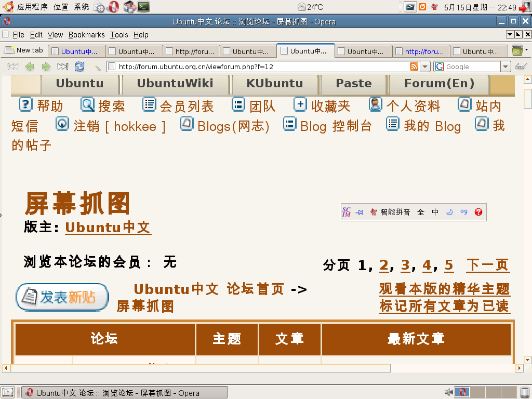
Task: Open the 系统 System menu
Action: click(x=82, y=7)
